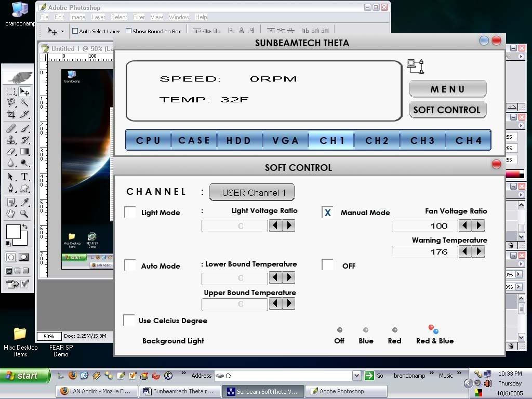The height and width of the screenshot is (399, 532).
Task: Enable the Auto Mode checkbox
Action: pos(130,265)
